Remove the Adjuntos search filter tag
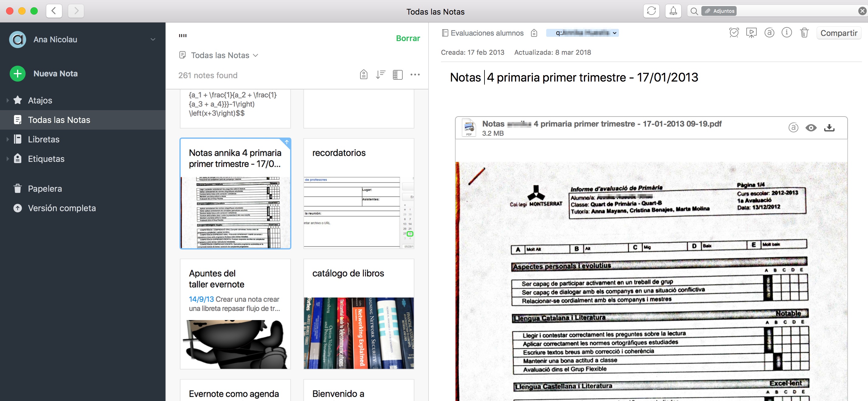868x401 pixels. (x=718, y=11)
